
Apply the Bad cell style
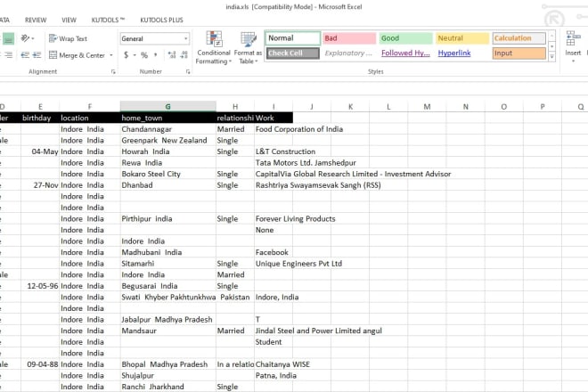pyautogui.click(x=349, y=38)
